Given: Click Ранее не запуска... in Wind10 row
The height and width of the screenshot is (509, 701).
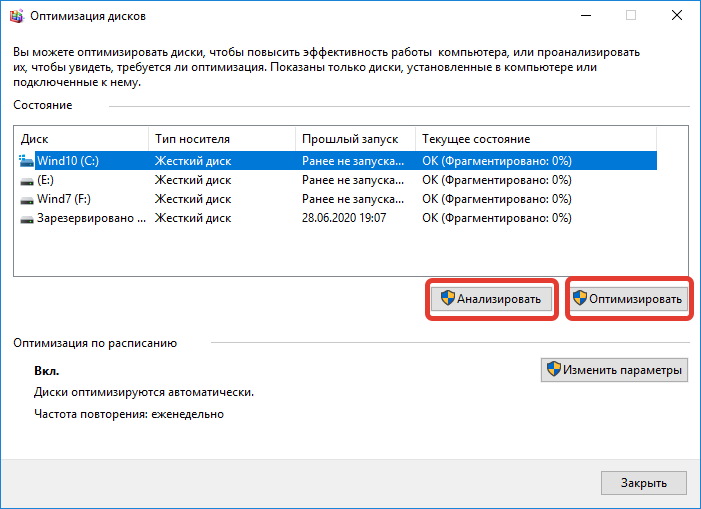Looking at the screenshot, I should coord(353,161).
